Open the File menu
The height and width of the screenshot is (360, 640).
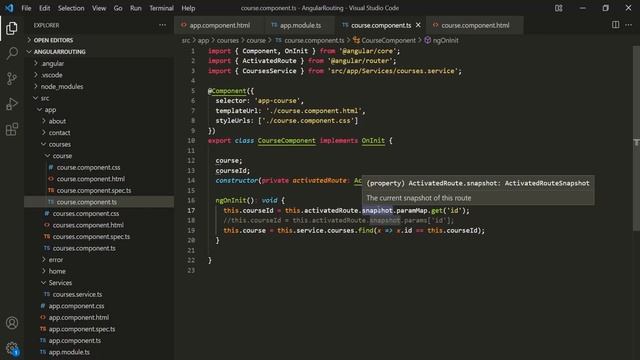(26, 8)
